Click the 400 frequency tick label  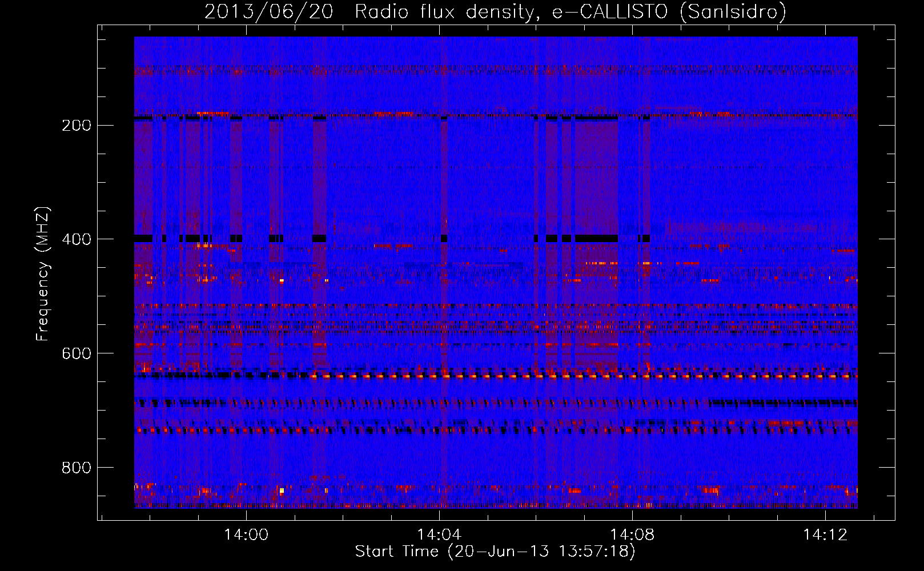(x=77, y=239)
